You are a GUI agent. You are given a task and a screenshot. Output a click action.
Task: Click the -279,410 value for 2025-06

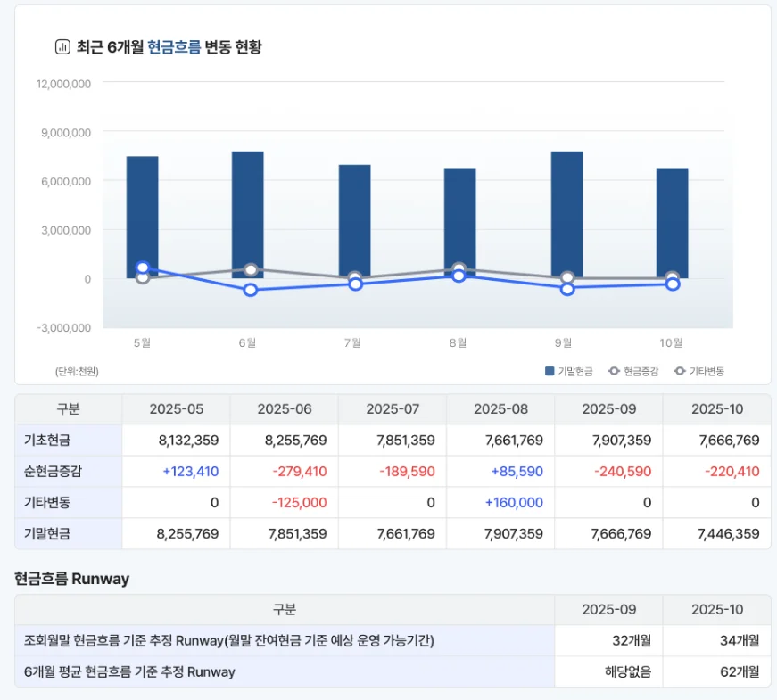(299, 472)
